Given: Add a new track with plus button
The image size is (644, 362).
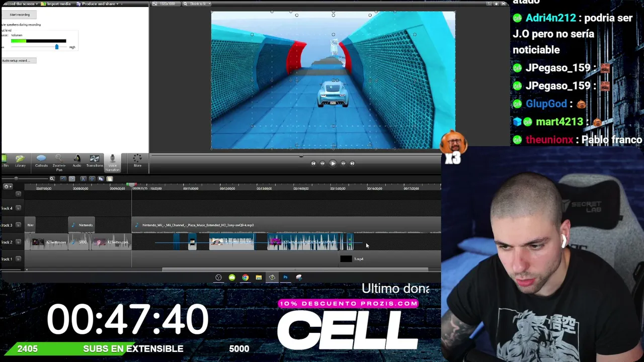Looking at the screenshot, I should (19, 194).
